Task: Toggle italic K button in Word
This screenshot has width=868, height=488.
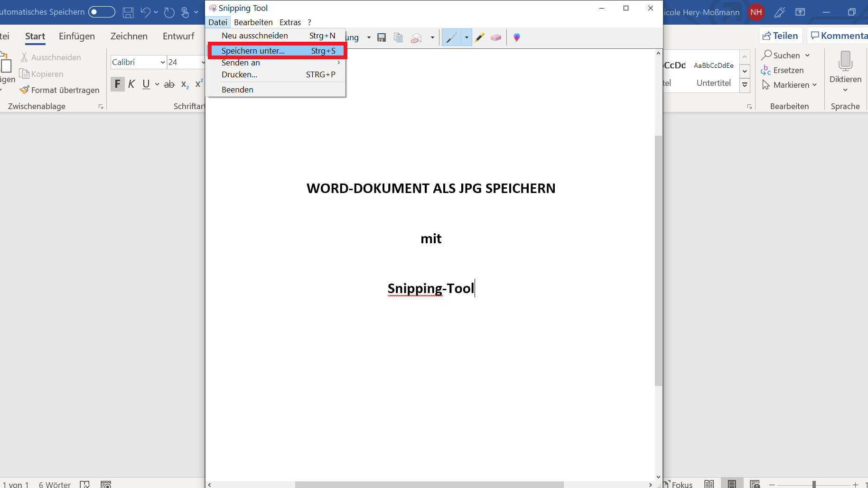Action: pyautogui.click(x=132, y=84)
